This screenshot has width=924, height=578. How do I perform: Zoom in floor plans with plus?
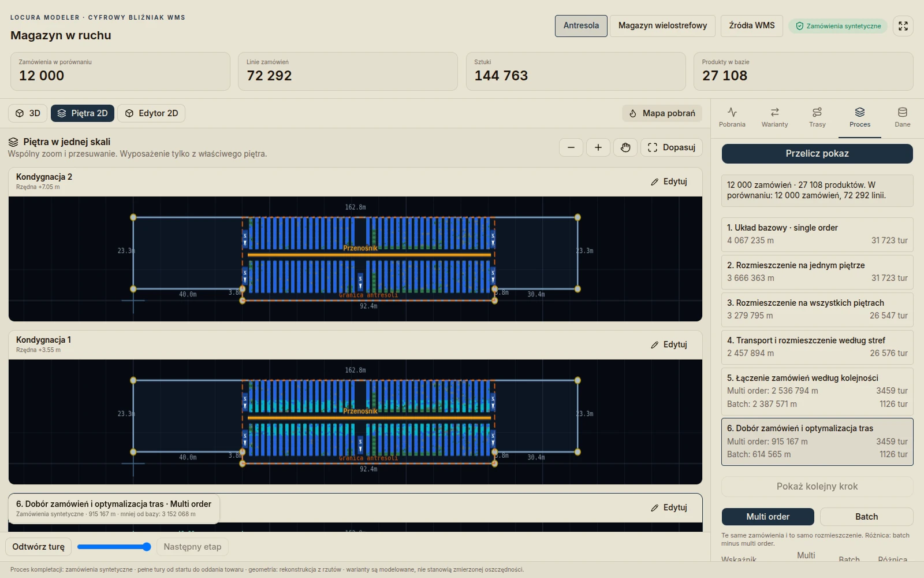[x=598, y=147]
